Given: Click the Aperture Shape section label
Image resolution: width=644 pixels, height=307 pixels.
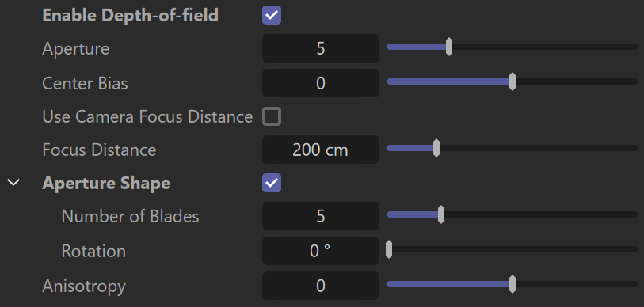Looking at the screenshot, I should coord(106,183).
